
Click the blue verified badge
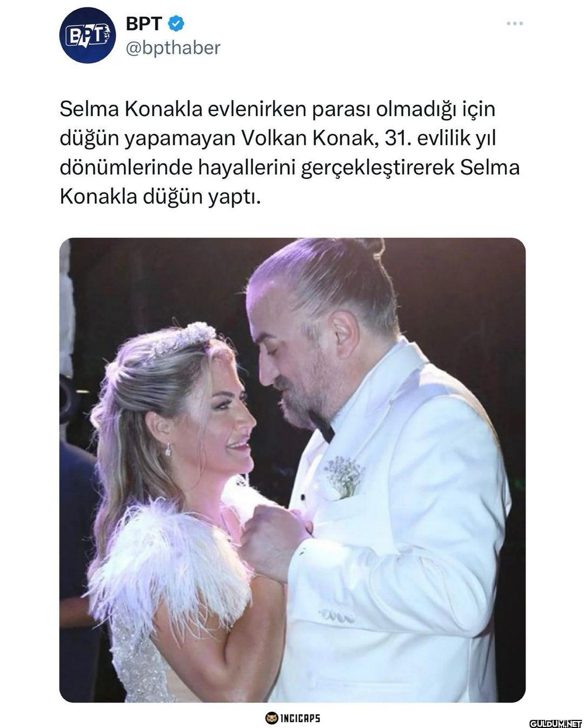(x=176, y=23)
